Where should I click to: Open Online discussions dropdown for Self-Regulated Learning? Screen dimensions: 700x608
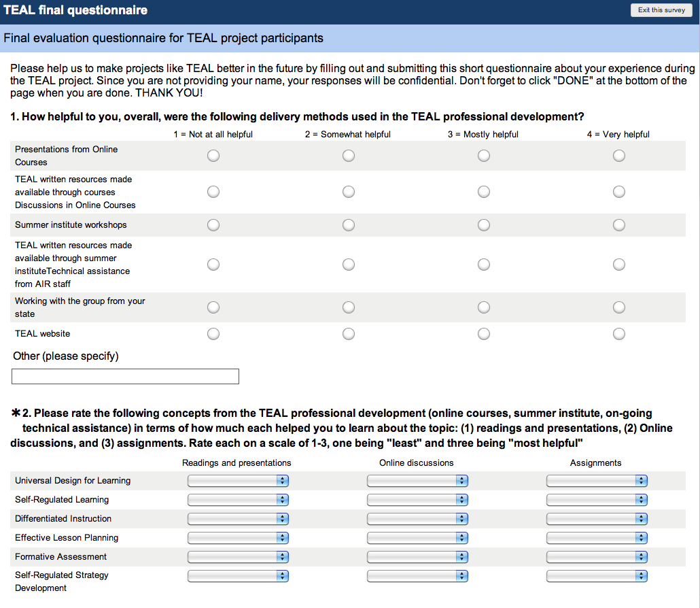coord(417,500)
